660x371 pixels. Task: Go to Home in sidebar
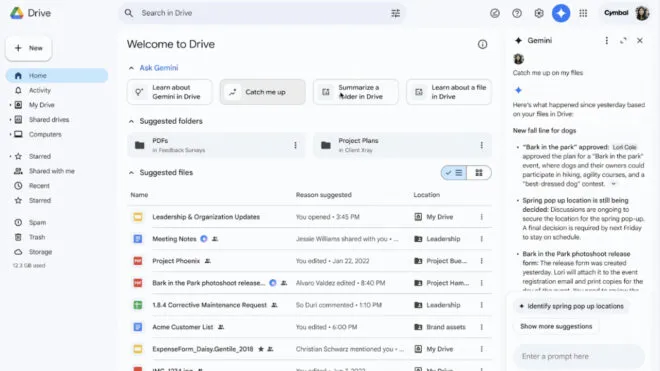[x=57, y=75]
